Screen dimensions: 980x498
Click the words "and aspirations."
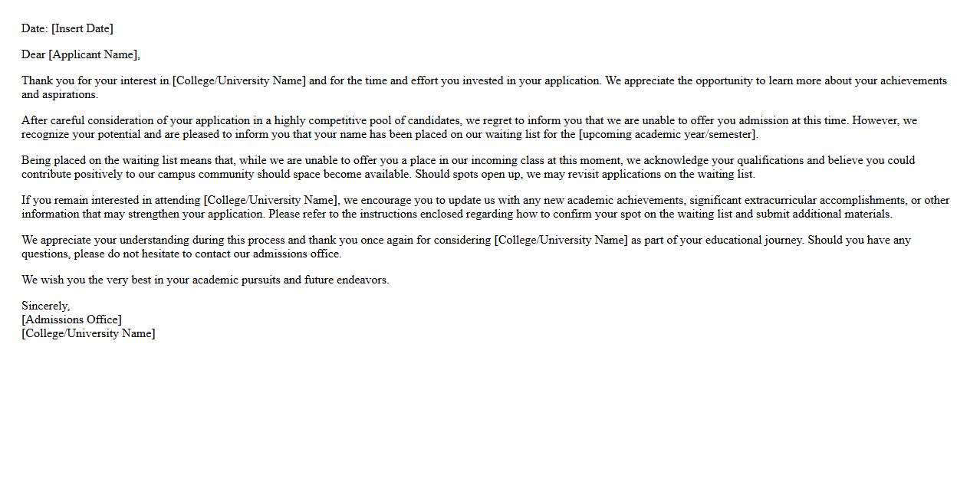[x=60, y=95]
